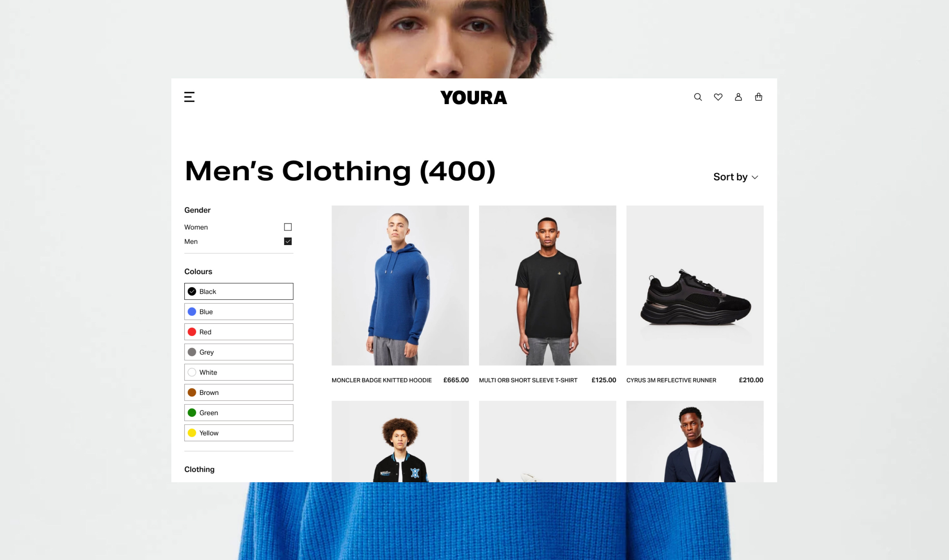Screen dimensions: 949x560
Task: Click the search magnifier icon
Action: tap(698, 97)
